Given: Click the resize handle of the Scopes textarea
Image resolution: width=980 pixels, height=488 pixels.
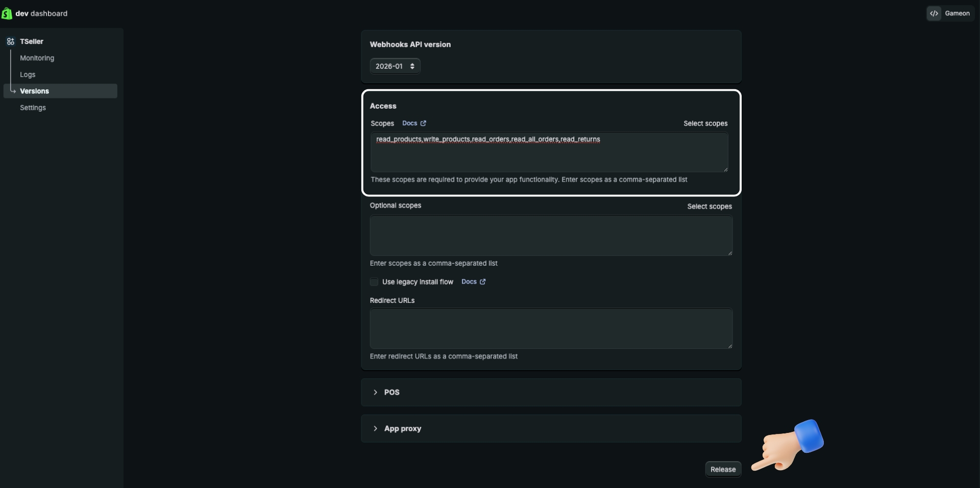Looking at the screenshot, I should pos(726,169).
